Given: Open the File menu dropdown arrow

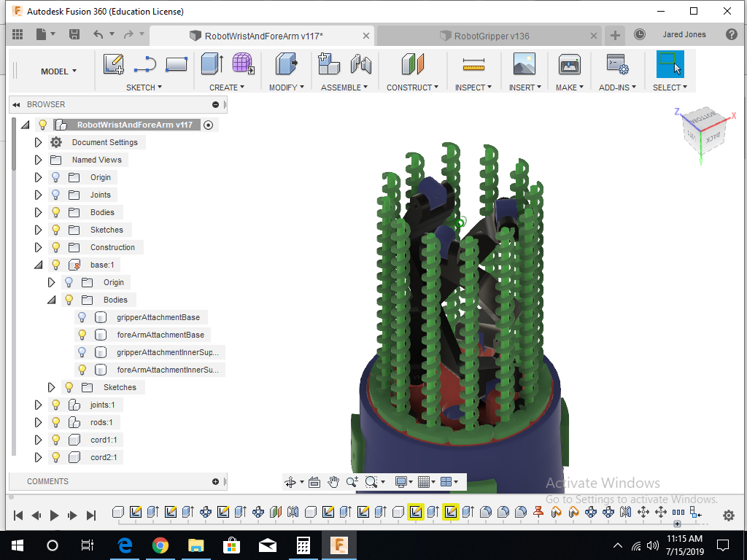Looking at the screenshot, I should pos(53,34).
